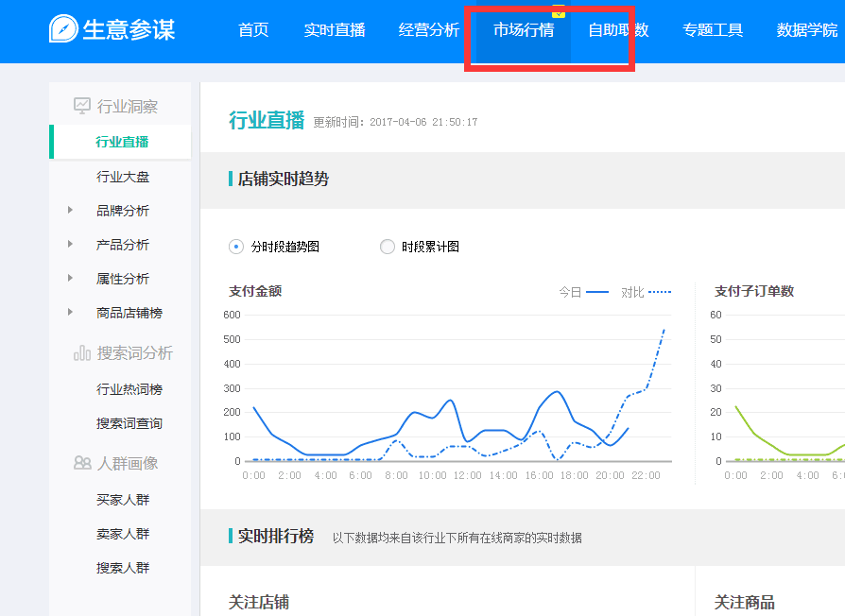Open 产品分析 sidebar item
Viewport: 845px width, 616px height.
pyautogui.click(x=123, y=245)
